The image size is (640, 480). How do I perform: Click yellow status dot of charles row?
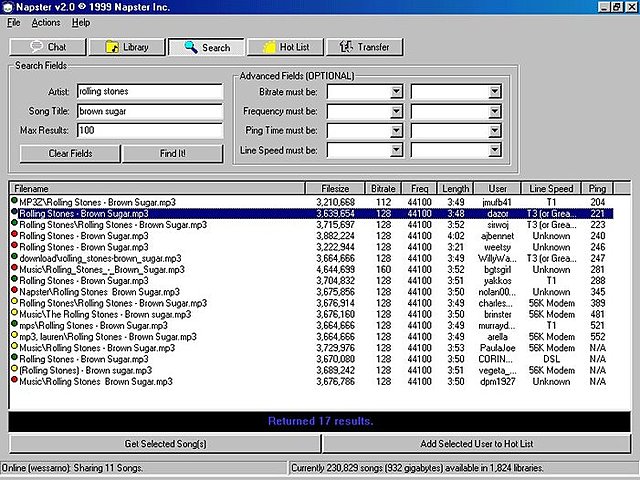tap(14, 301)
